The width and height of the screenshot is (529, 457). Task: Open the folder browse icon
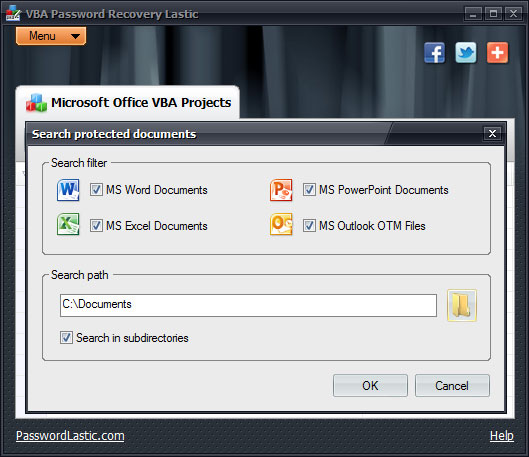pos(462,305)
